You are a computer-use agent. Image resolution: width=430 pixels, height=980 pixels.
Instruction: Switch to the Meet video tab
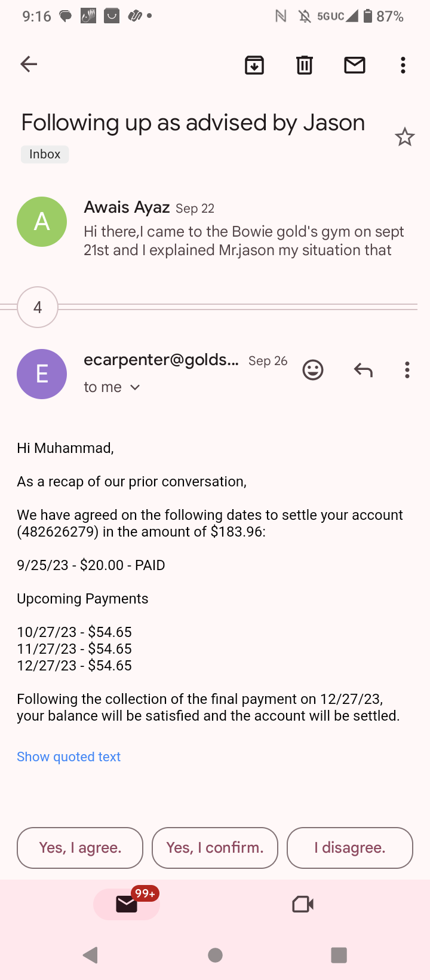pos(303,904)
